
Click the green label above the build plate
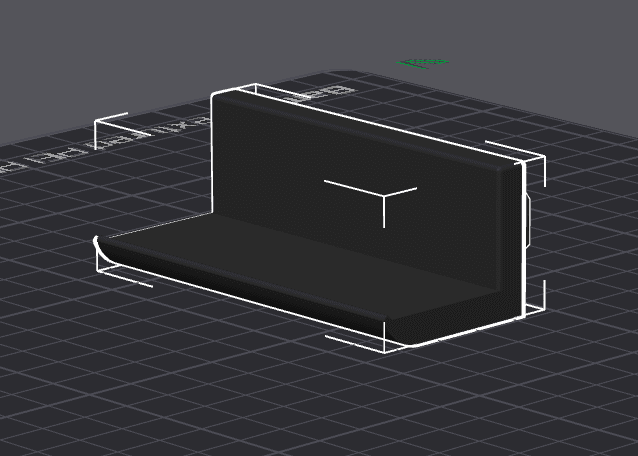(423, 63)
